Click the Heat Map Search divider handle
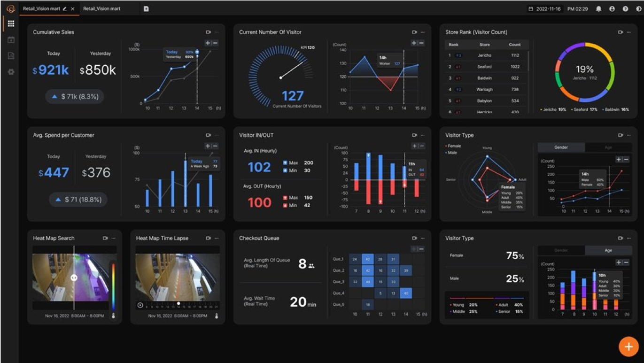This screenshot has height=363, width=644. tap(74, 278)
